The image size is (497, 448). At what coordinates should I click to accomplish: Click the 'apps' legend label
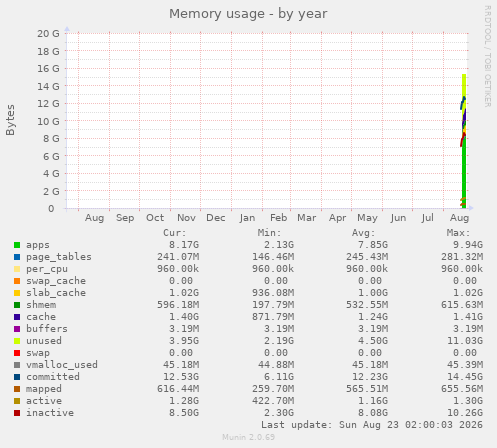click(x=38, y=245)
